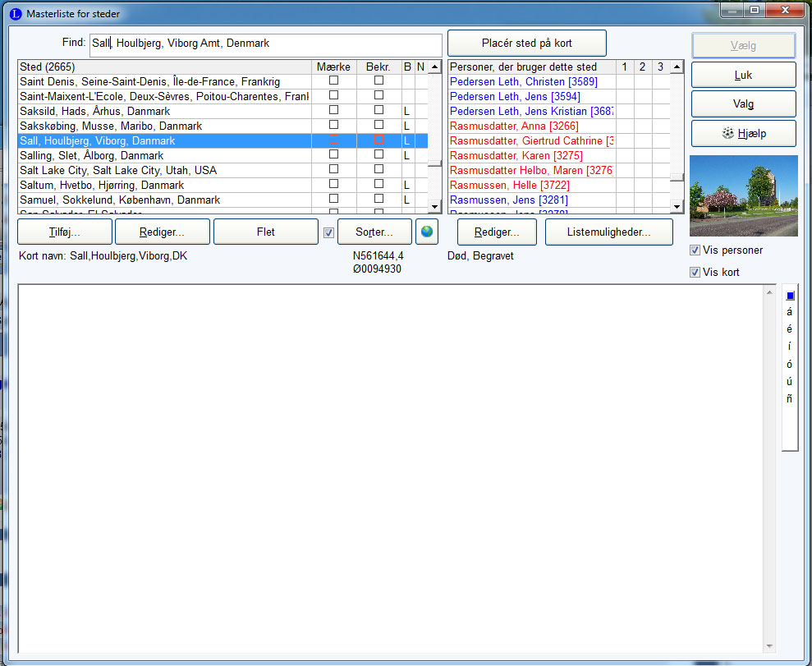
Task: Click the Mærke column header
Action: click(x=334, y=67)
